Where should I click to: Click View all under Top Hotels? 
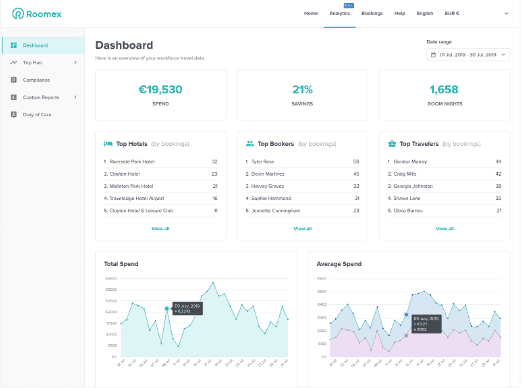(160, 228)
